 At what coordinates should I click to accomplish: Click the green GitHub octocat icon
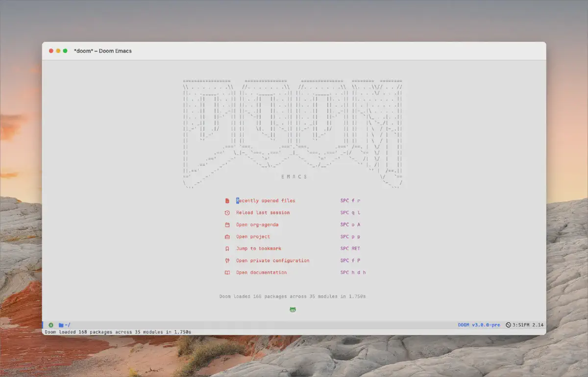(x=293, y=310)
